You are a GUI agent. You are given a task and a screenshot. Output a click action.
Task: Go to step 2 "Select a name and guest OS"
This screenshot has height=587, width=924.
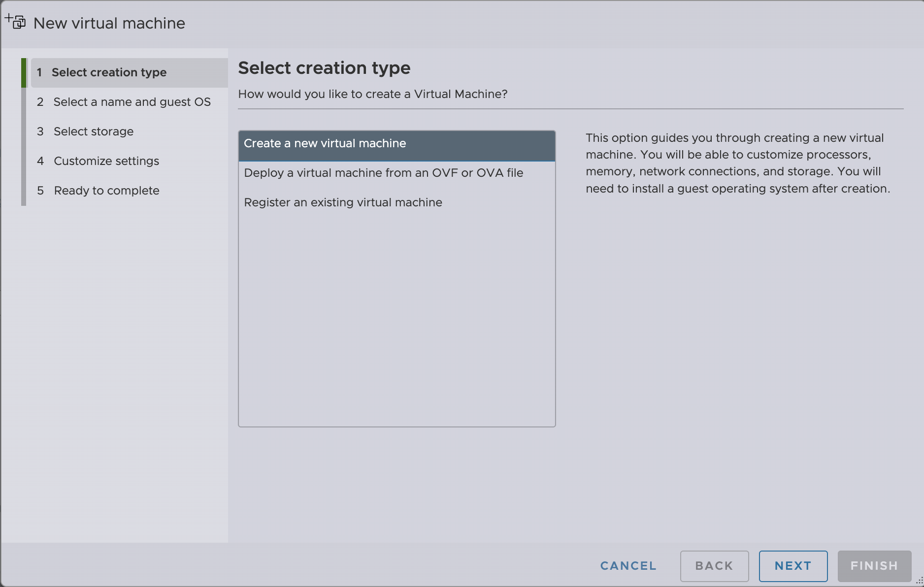pos(132,102)
